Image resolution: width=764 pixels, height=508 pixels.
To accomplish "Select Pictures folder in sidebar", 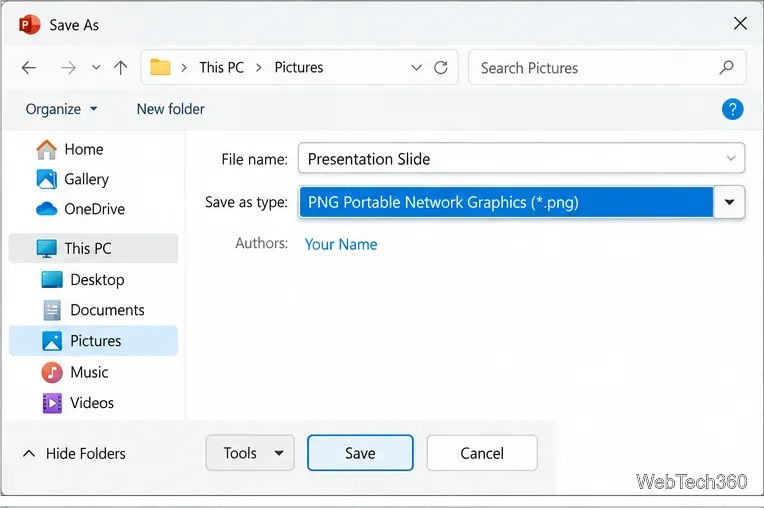I will coord(94,341).
